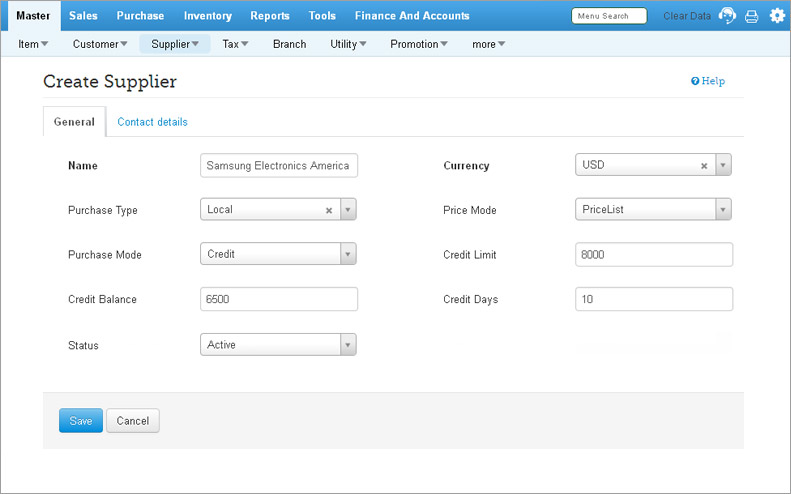Clear the selected USD currency value

[704, 166]
